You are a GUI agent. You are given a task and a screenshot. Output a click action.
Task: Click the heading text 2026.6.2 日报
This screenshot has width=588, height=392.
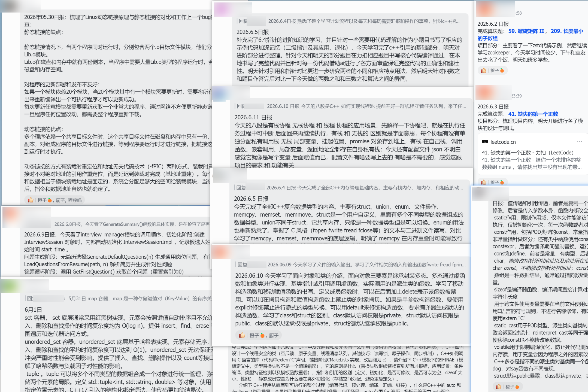pyautogui.click(x=493, y=24)
